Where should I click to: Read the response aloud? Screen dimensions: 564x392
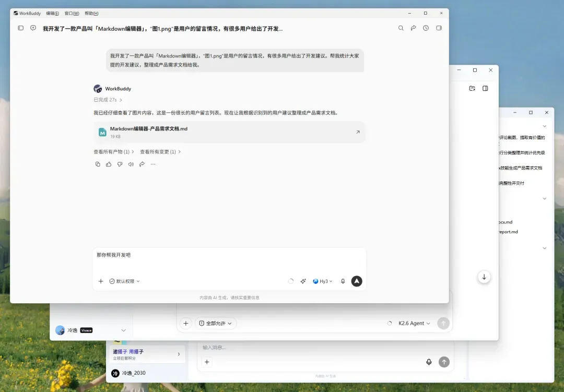click(x=131, y=164)
